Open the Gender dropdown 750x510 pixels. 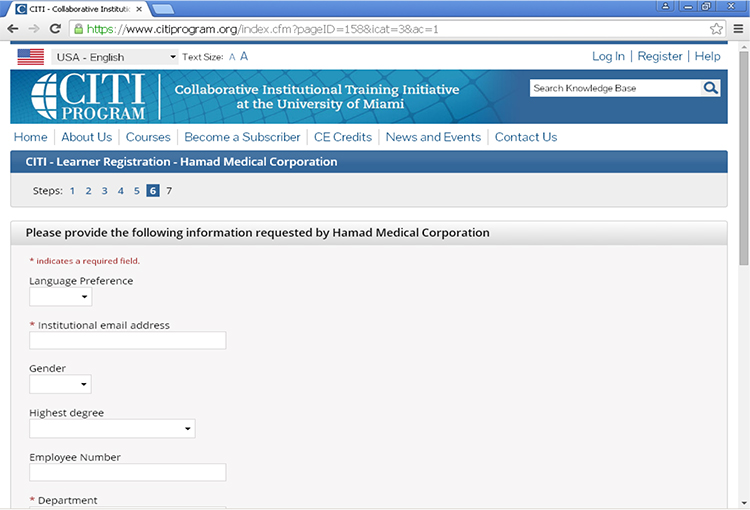coord(60,384)
